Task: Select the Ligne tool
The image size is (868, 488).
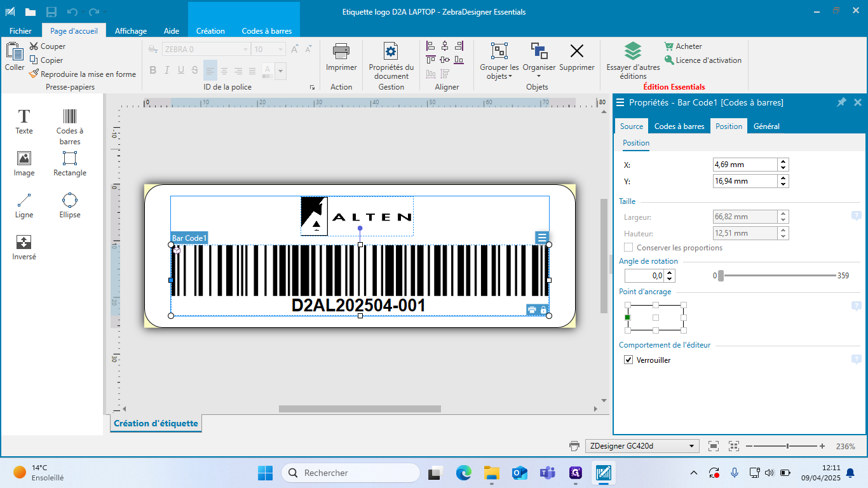Action: tap(24, 206)
